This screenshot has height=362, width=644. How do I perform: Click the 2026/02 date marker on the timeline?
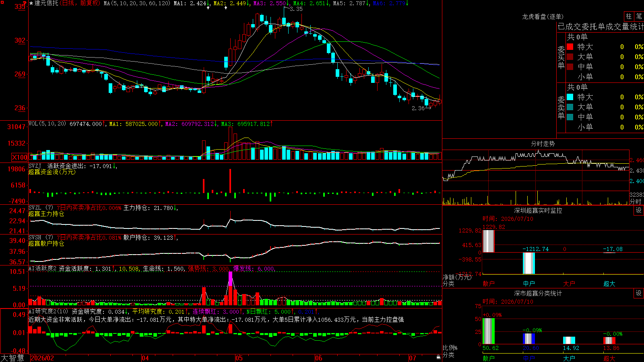42,358
